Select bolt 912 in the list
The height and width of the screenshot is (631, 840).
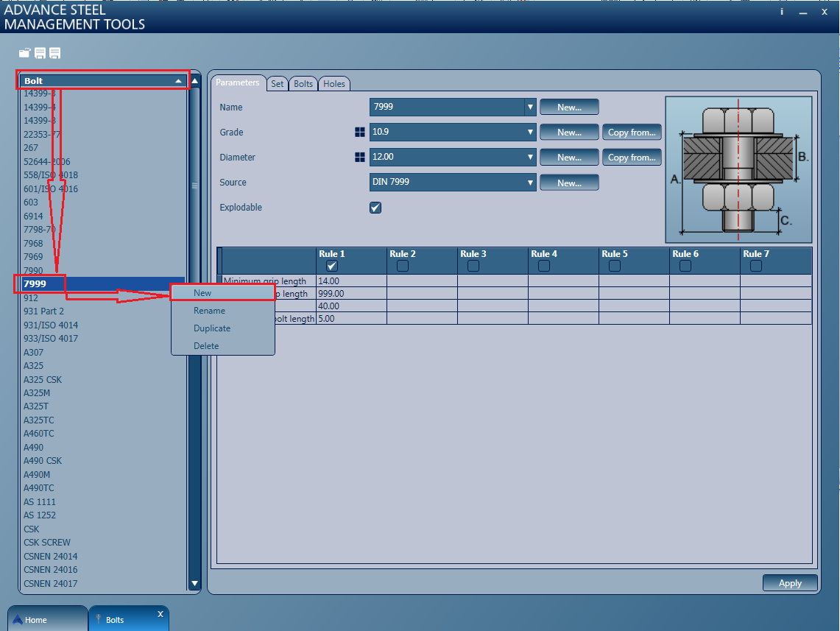click(103, 297)
